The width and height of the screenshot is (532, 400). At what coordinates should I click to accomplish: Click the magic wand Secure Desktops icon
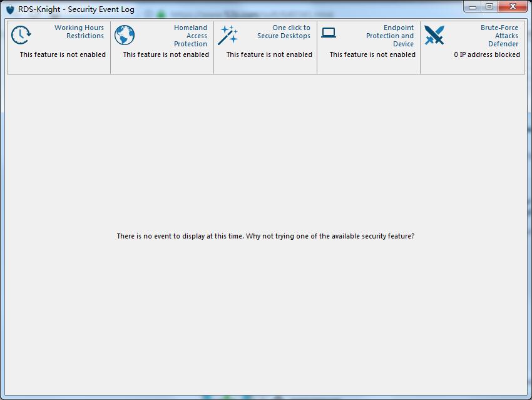(x=228, y=35)
